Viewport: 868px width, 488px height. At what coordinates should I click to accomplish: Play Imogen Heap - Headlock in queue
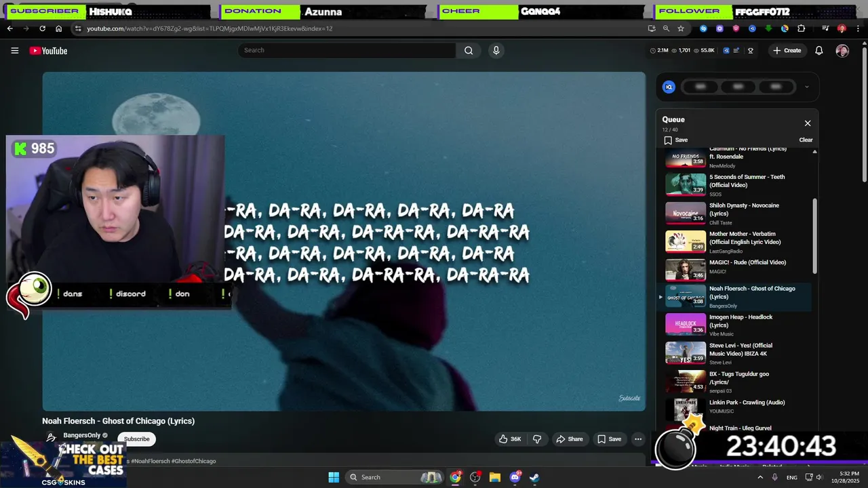click(738, 325)
